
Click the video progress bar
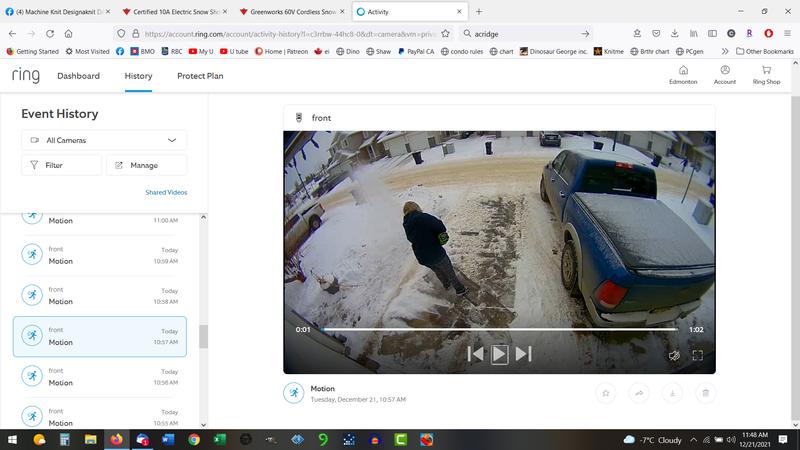tap(499, 330)
